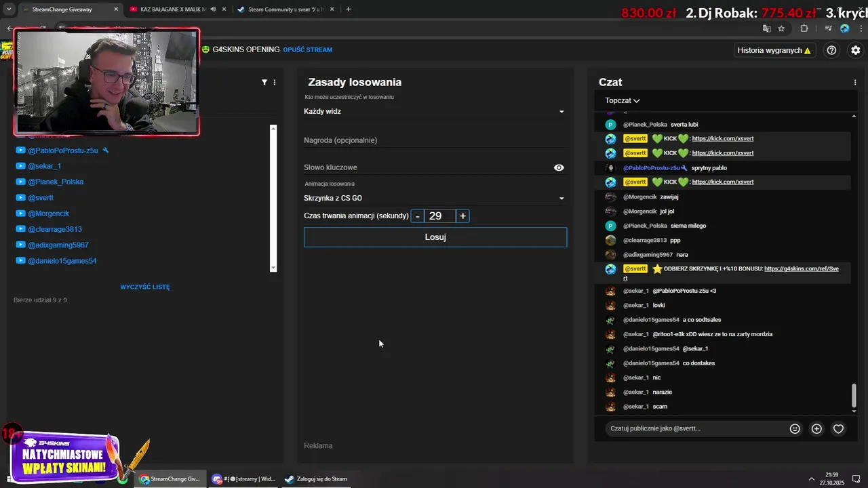Select participant @Pianek_Polska in list

tap(56, 182)
